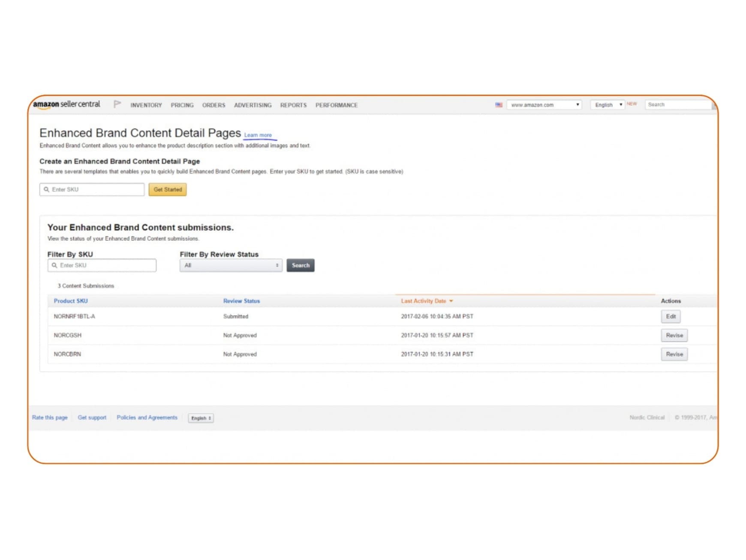Click the 2017-01-20 10:15:57 AM PST date

437,335
